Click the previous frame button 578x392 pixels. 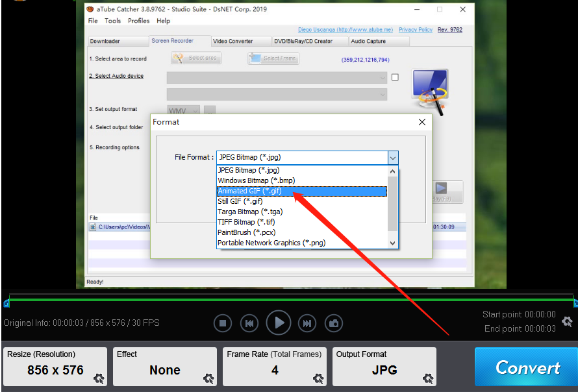point(249,323)
